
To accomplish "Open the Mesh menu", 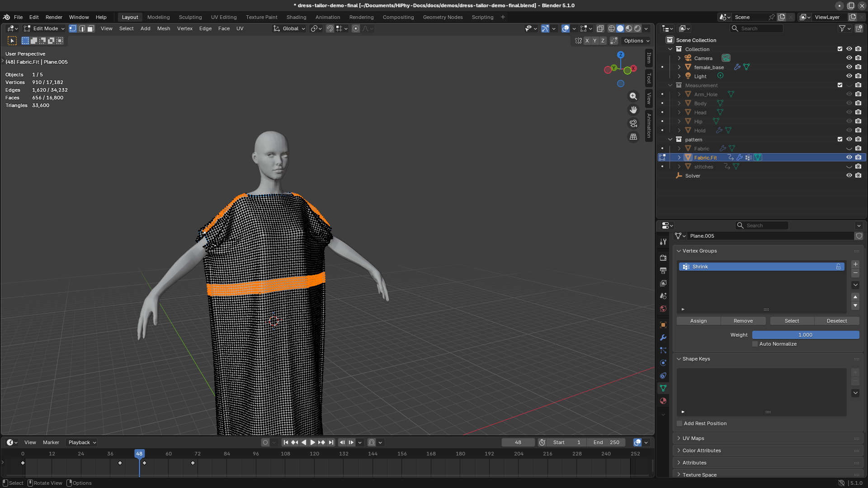I will pos(163,28).
